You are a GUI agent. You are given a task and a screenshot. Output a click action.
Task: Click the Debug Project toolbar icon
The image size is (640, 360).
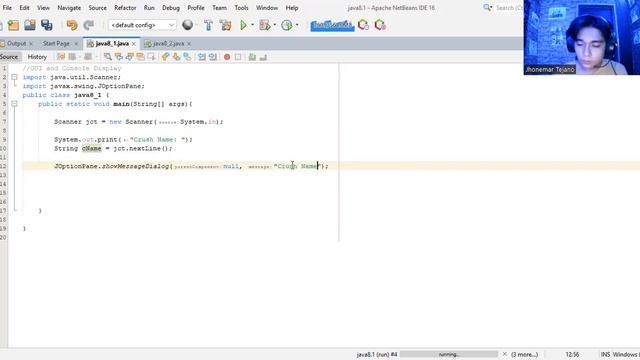pos(264,25)
